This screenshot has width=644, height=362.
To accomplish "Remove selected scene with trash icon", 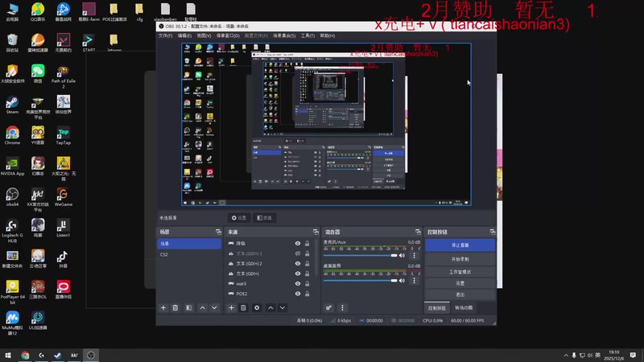I will click(x=175, y=308).
